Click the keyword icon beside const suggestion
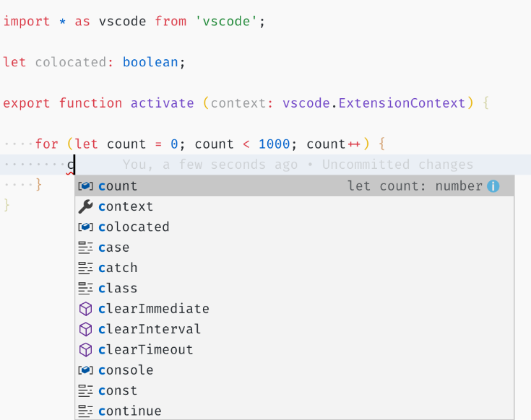The height and width of the screenshot is (420, 531). 85,390
